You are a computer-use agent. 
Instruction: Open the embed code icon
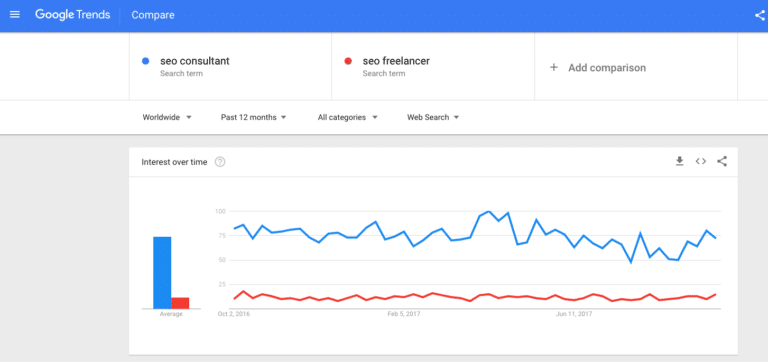click(x=701, y=161)
